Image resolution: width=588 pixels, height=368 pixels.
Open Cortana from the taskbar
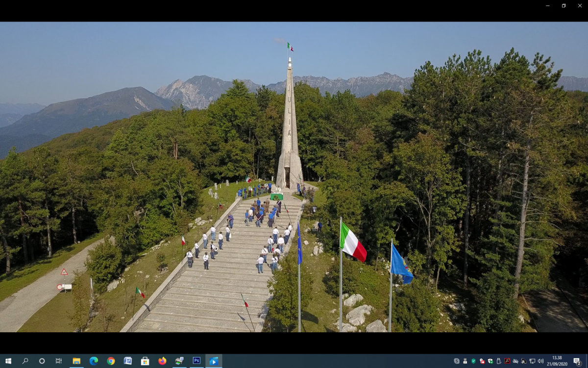tap(42, 361)
